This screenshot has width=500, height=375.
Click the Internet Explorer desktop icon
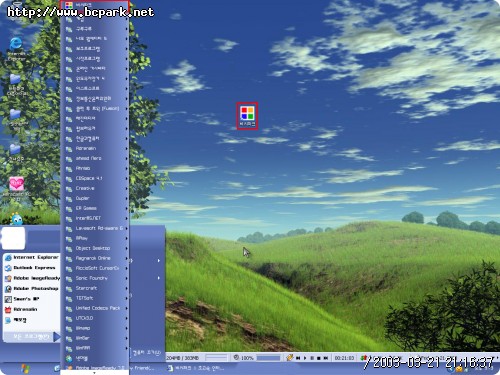(16, 48)
